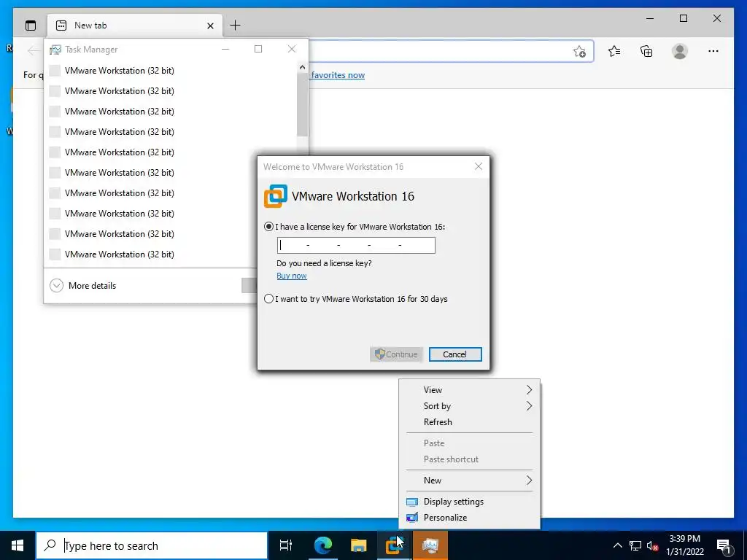Screen dimensions: 747x560
Task: Open the notification center icon
Action: click(x=724, y=545)
